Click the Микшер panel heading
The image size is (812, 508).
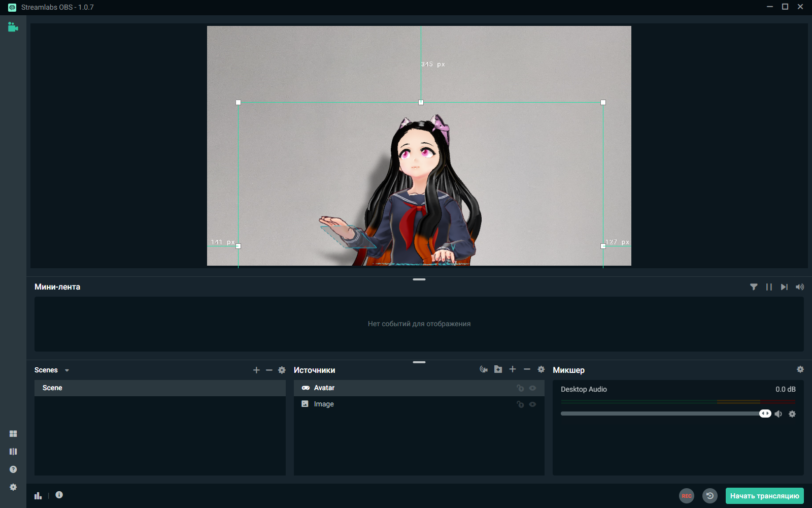point(569,370)
